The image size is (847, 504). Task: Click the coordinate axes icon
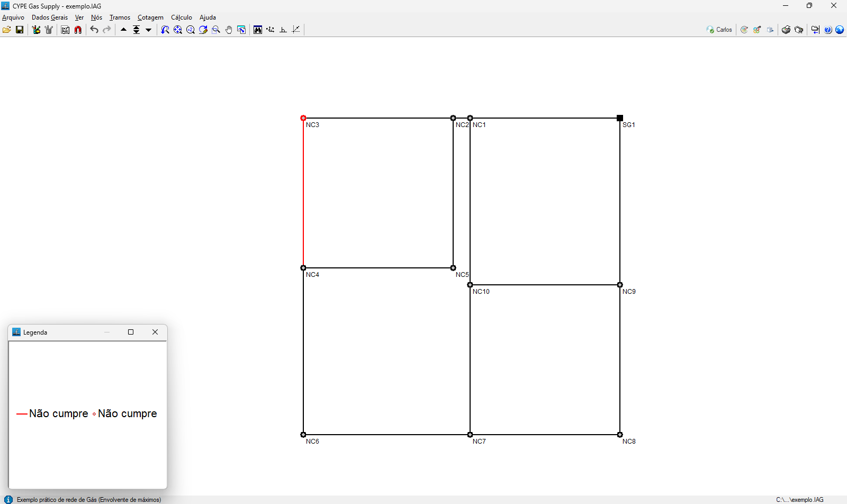point(271,30)
